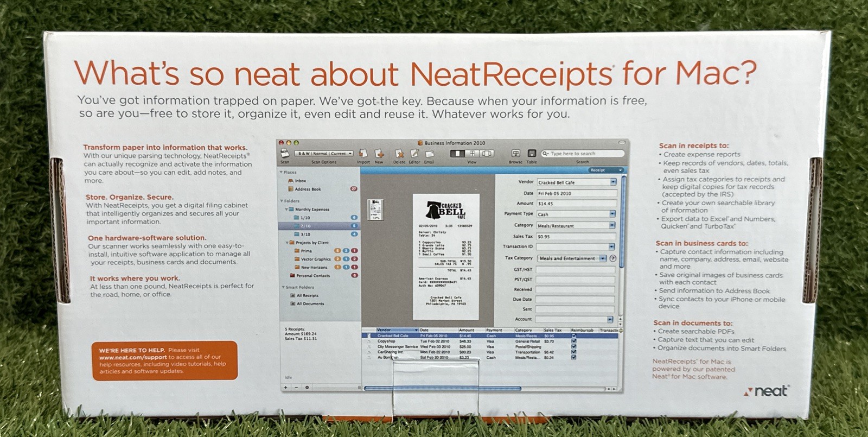Click the Amount field showing $14.45
Image resolution: width=868 pixels, height=437 pixels.
577,204
